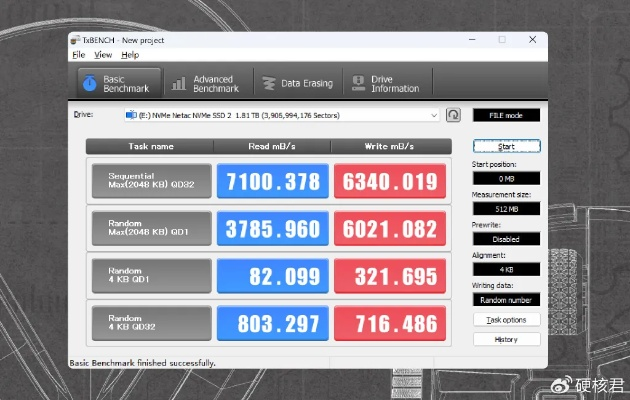630x400 pixels.
Task: Expand the Drive selection dropdown
Action: coord(435,115)
